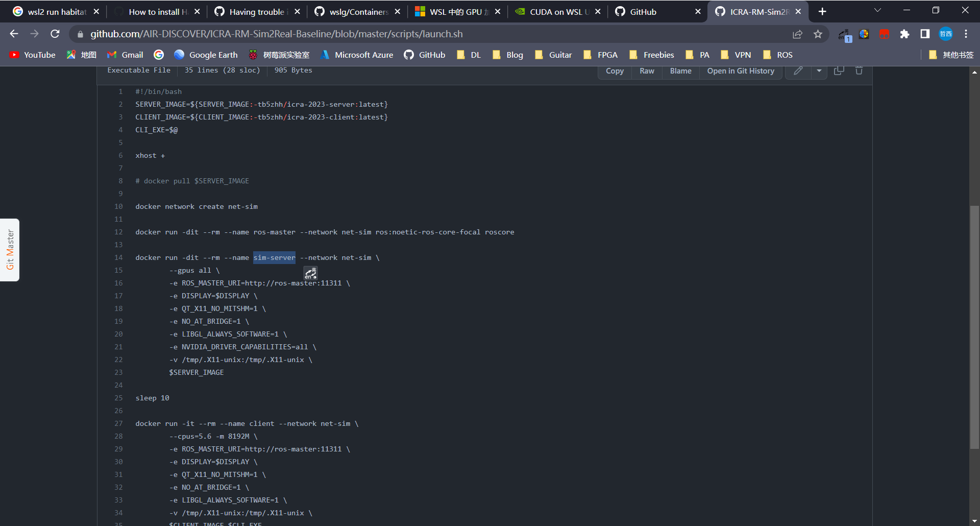Edit launch.sh with the pencil icon

(x=798, y=71)
